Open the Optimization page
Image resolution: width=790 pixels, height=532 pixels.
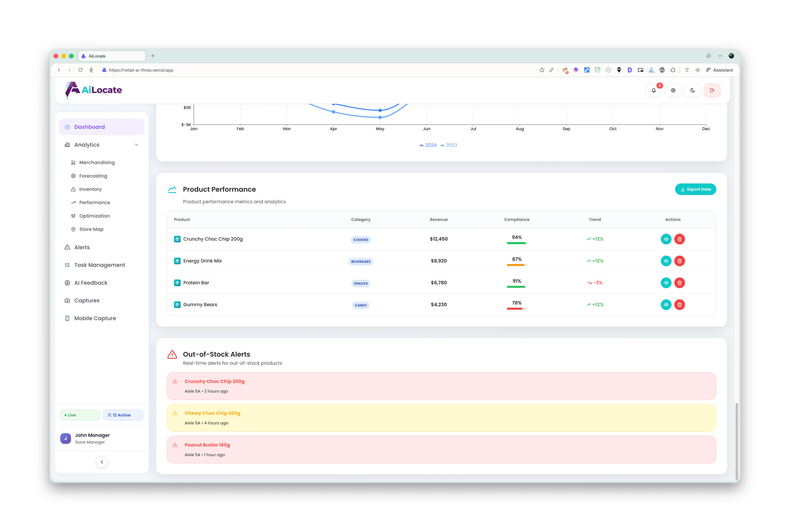(94, 216)
